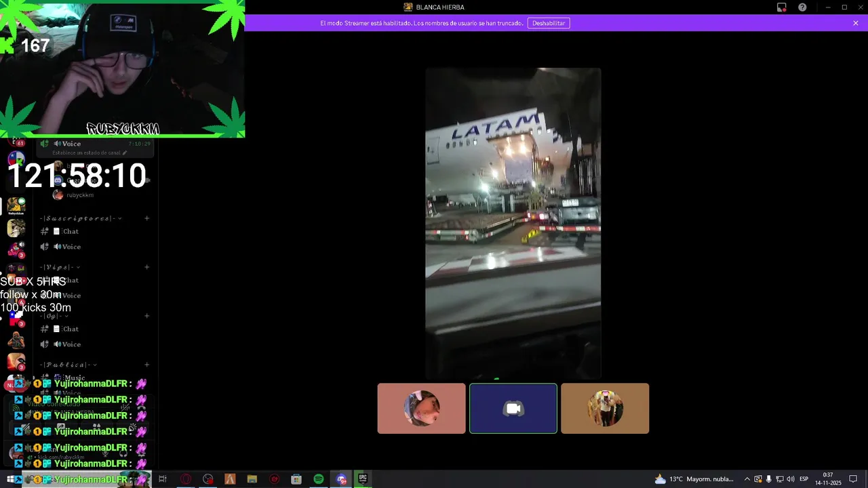Open the Rubyckkm server icon in the sidebar
The image size is (868, 488).
(x=16, y=205)
